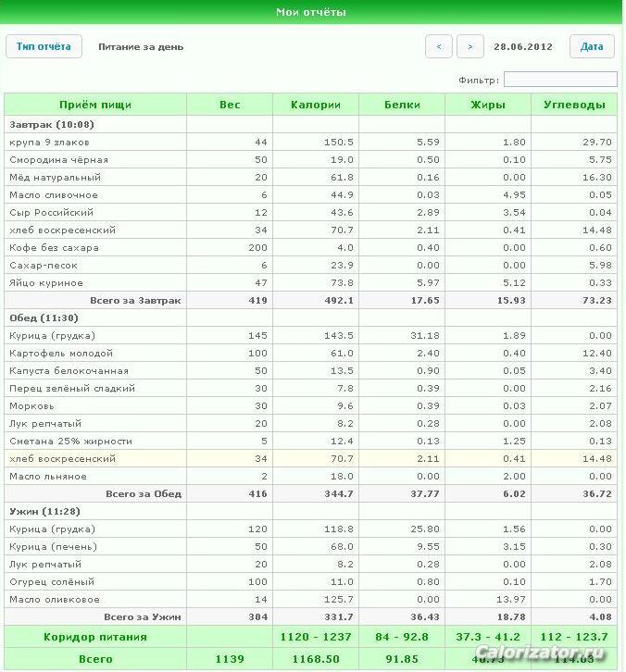
Task: Sort by Калории column header
Action: pos(316,105)
